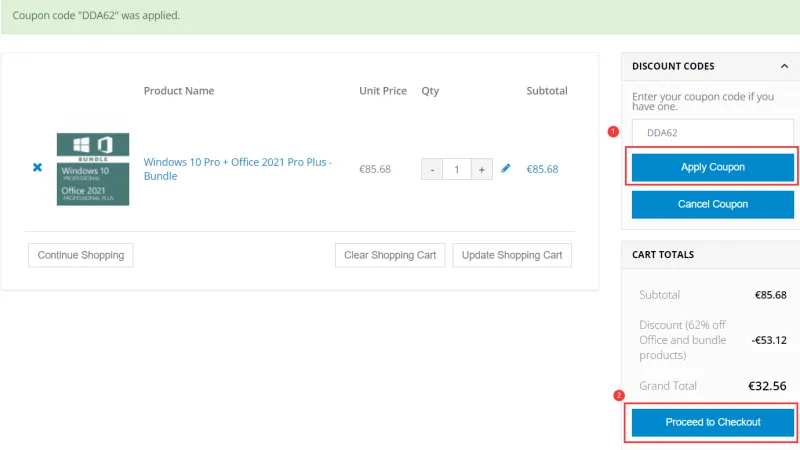Focus the coupon code field containing DDA62
Screen dimensions: 800x450
click(712, 131)
